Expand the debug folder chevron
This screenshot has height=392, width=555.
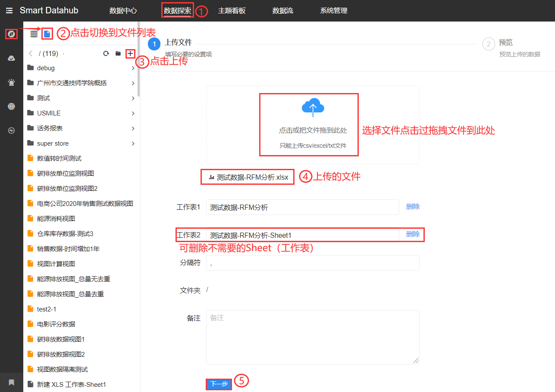coord(133,68)
